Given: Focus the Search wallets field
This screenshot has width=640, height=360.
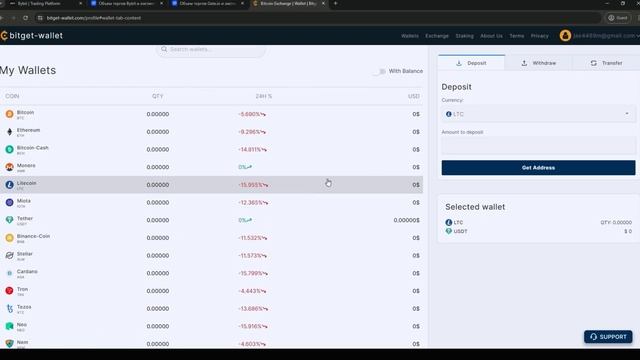Looking at the screenshot, I should (211, 49).
